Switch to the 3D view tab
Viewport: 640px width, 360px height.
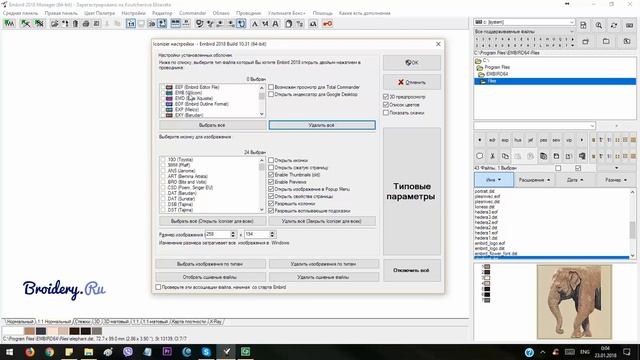tap(97, 322)
